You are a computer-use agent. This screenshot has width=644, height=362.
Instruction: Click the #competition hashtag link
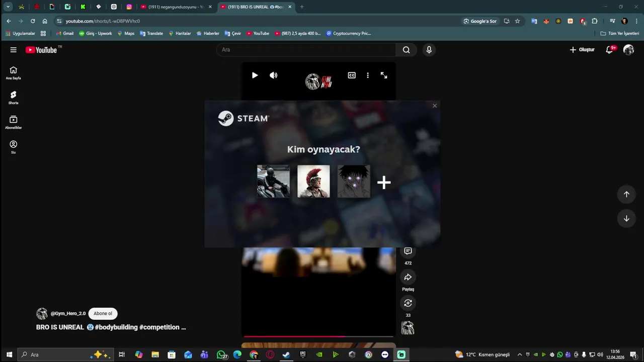click(x=159, y=327)
